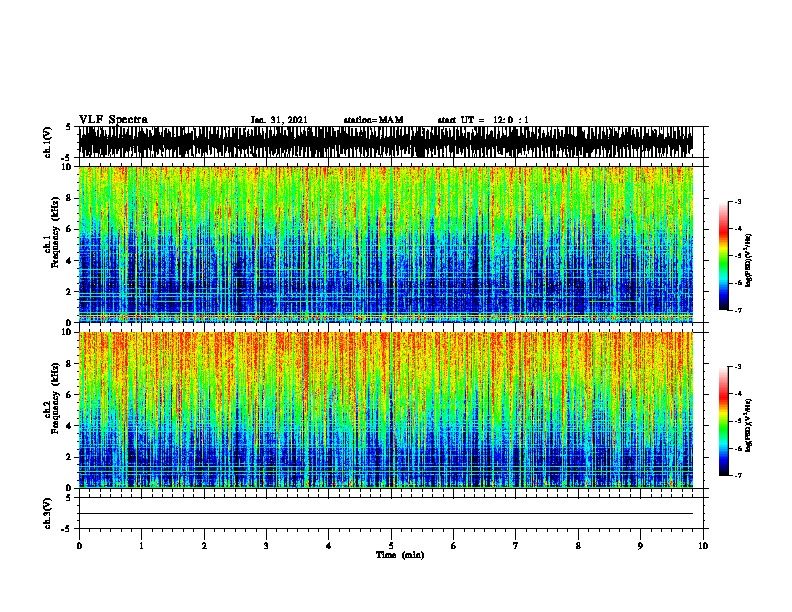The image size is (792, 612).
Task: Click the 'VLF Spectra' plot title
Action: [x=113, y=120]
